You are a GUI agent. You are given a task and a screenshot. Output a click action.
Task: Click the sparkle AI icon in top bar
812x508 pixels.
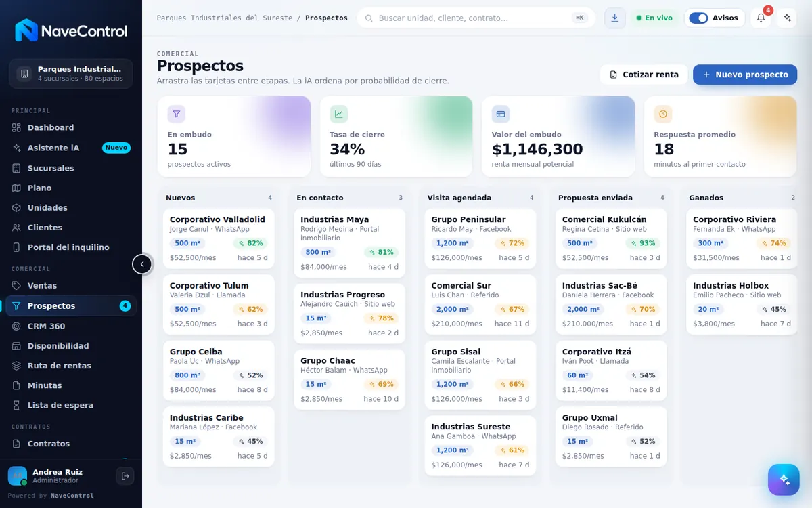pyautogui.click(x=787, y=18)
